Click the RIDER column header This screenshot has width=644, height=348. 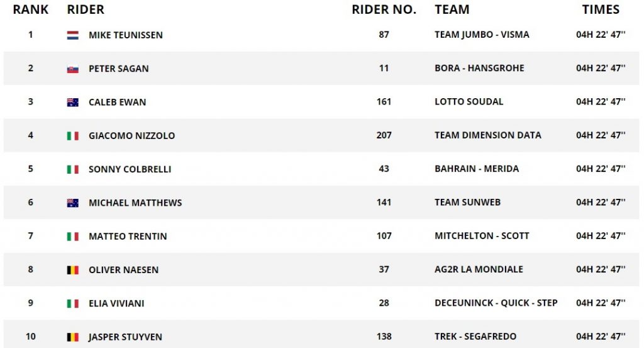(86, 9)
